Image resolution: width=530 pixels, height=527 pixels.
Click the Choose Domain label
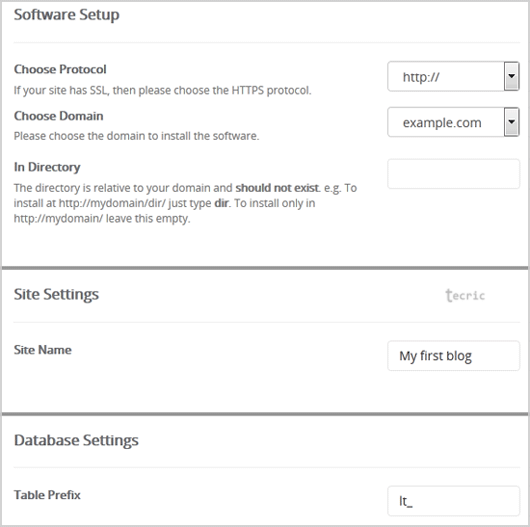click(x=58, y=116)
